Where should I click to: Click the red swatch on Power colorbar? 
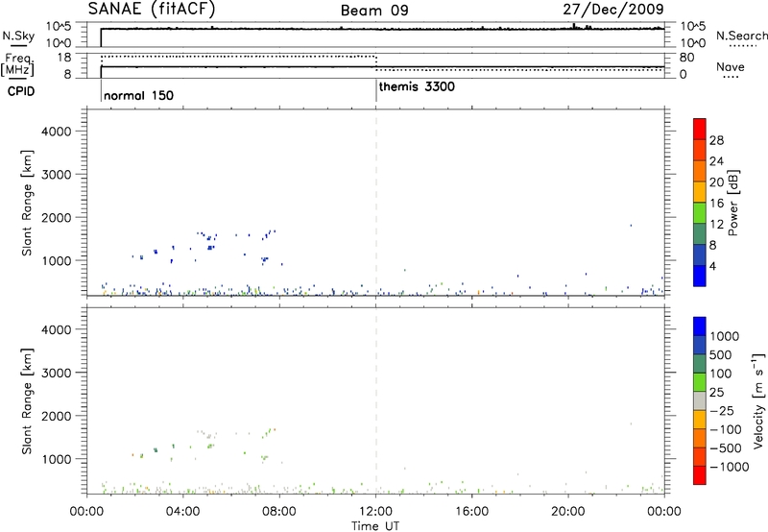(x=700, y=129)
